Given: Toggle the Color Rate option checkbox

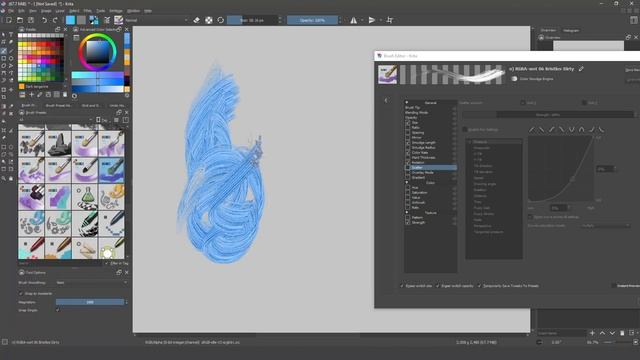Looking at the screenshot, I should pyautogui.click(x=407, y=152).
